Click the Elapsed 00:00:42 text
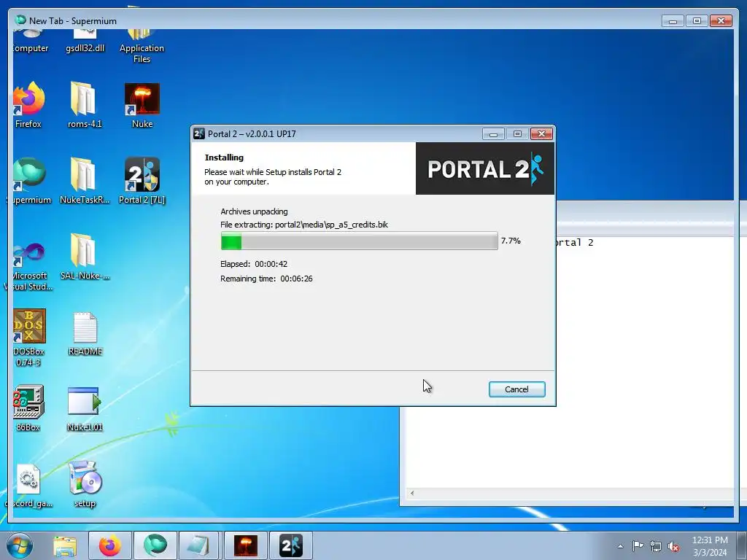This screenshot has height=560, width=747. tap(253, 264)
